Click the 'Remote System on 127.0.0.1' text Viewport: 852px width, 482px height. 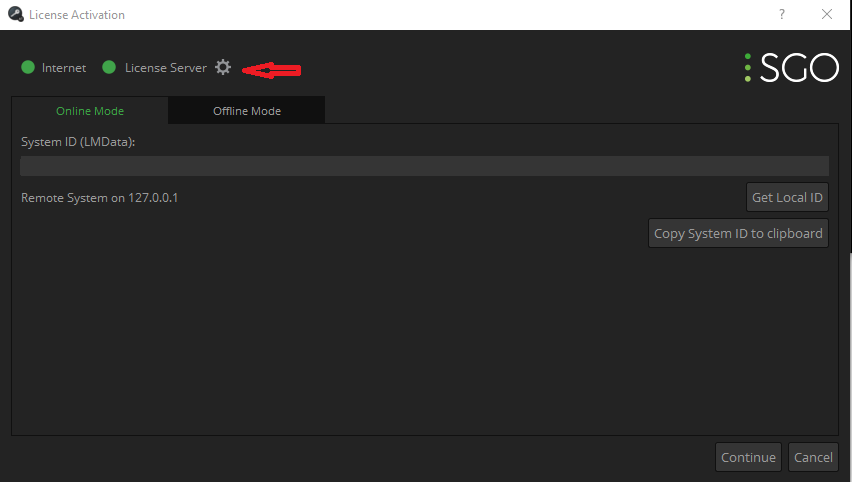[x=99, y=198]
